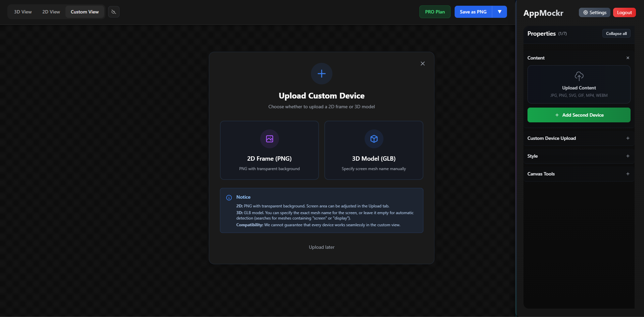Image resolution: width=644 pixels, height=317 pixels.
Task: Click the plus icon above Upload Custom Device
Action: point(321,74)
